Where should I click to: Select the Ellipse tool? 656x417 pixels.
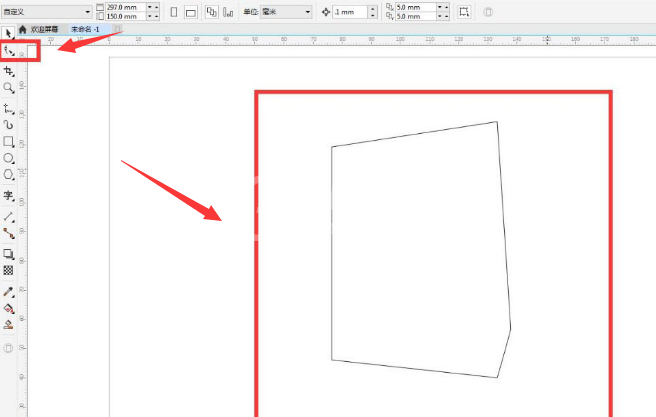pyautogui.click(x=8, y=158)
